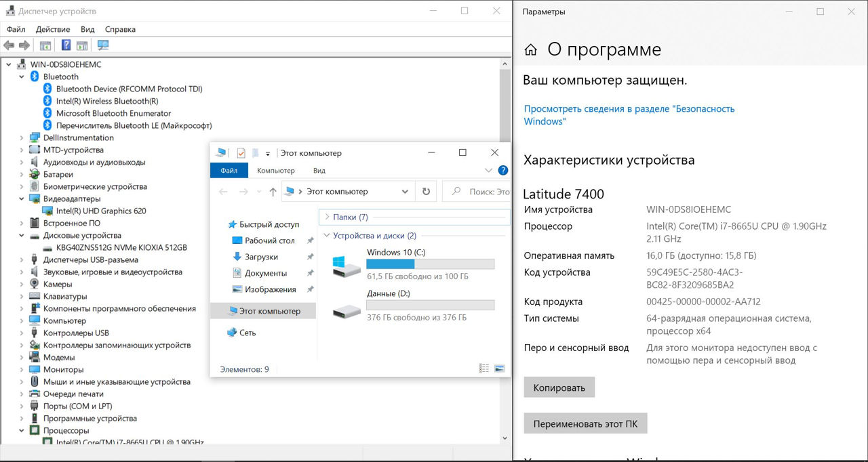Click the scan for hardware changes toolbar icon
The image size is (868, 462).
click(x=103, y=45)
